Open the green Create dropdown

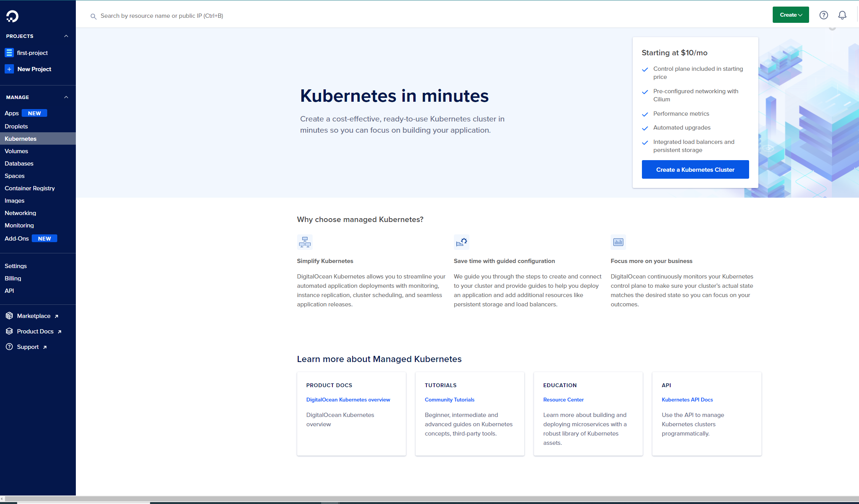coord(791,15)
